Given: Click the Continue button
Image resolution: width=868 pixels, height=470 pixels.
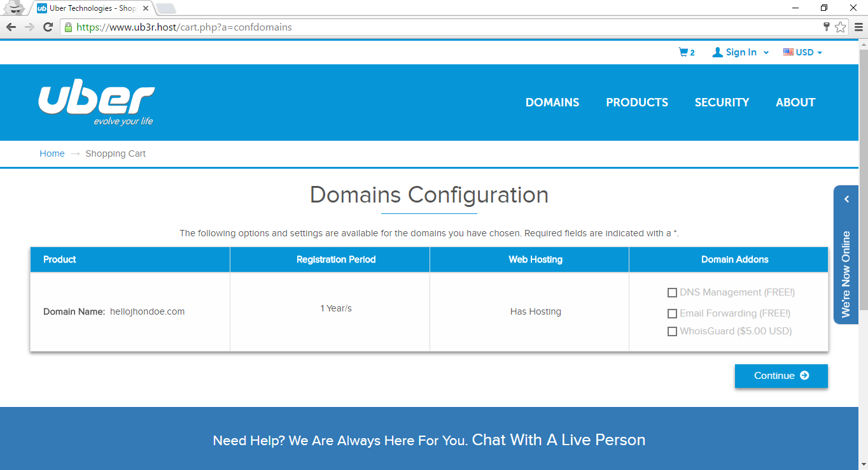Looking at the screenshot, I should click(x=781, y=376).
